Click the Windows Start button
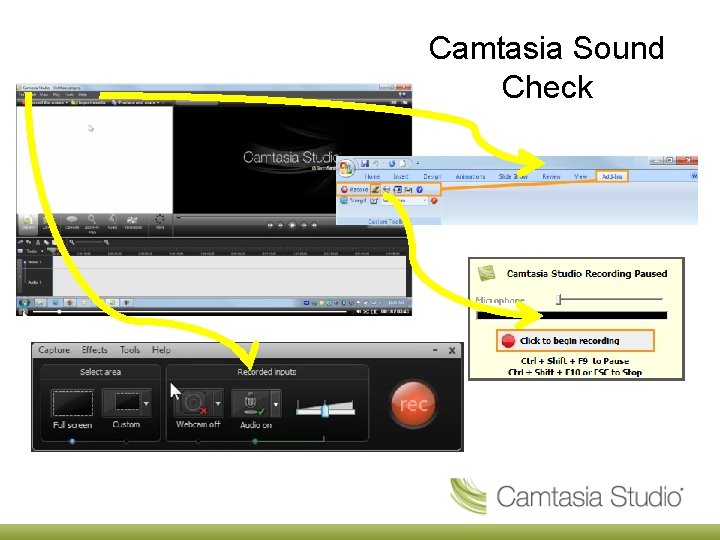 24,303
